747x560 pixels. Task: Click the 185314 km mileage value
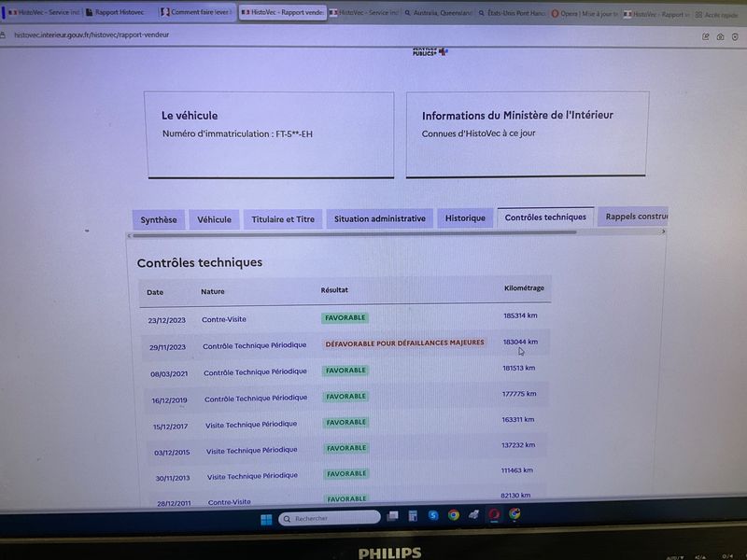(x=520, y=315)
